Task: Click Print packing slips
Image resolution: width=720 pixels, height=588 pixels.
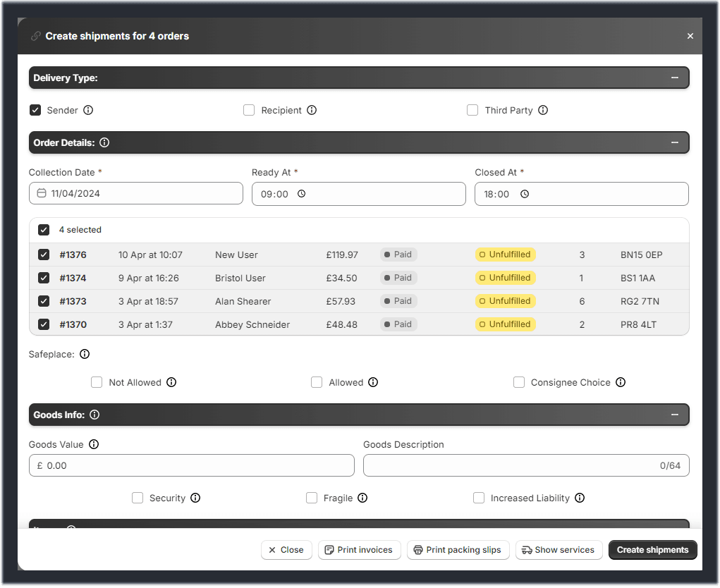Action: coord(458,549)
